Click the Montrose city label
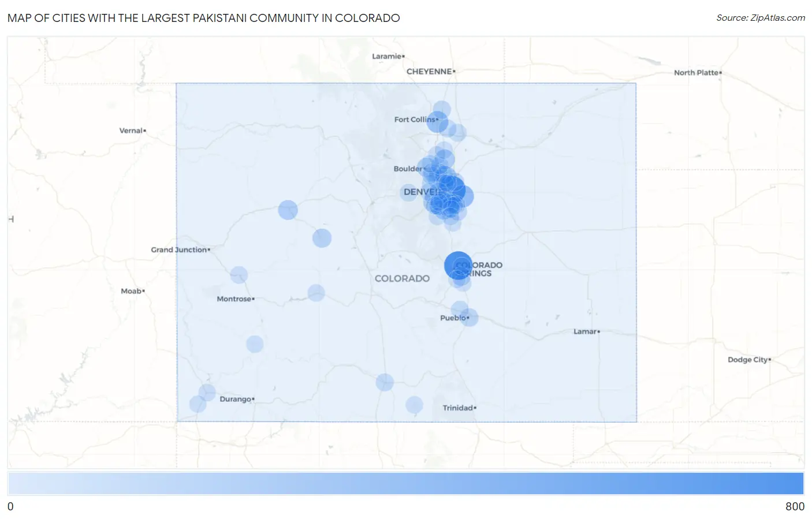Image resolution: width=812 pixels, height=519 pixels. click(234, 299)
